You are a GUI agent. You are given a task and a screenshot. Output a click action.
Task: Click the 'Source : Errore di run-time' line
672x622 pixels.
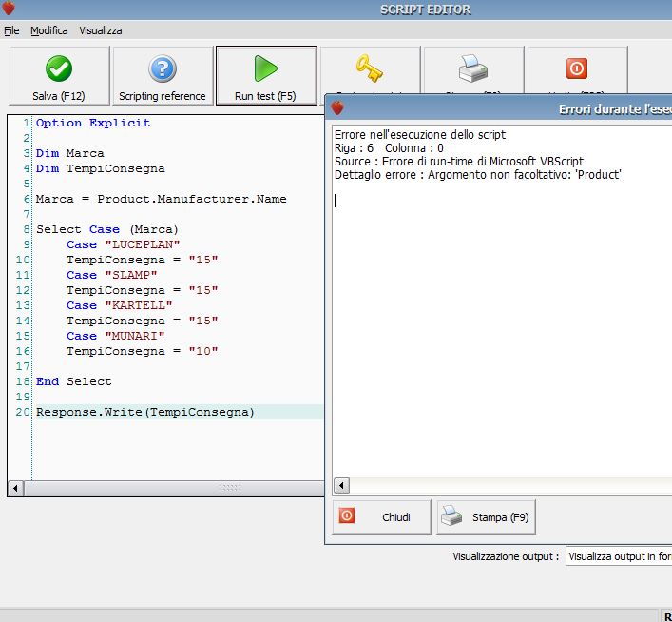(x=459, y=162)
